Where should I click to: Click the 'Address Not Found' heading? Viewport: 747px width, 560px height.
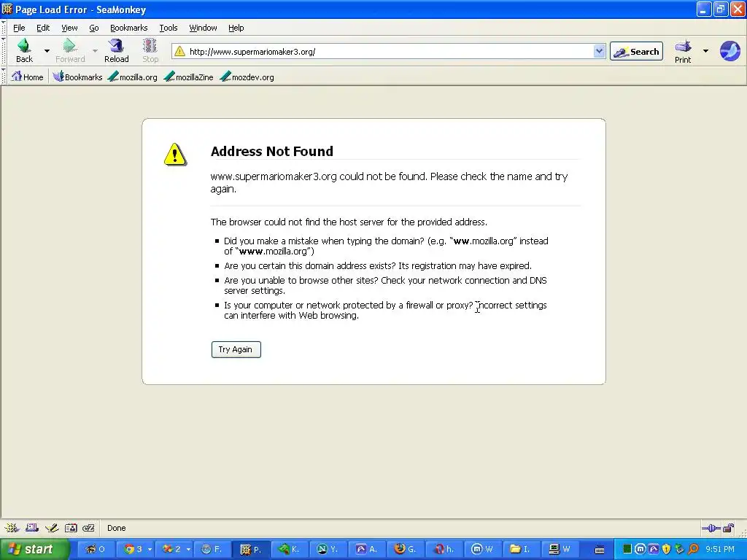click(272, 152)
